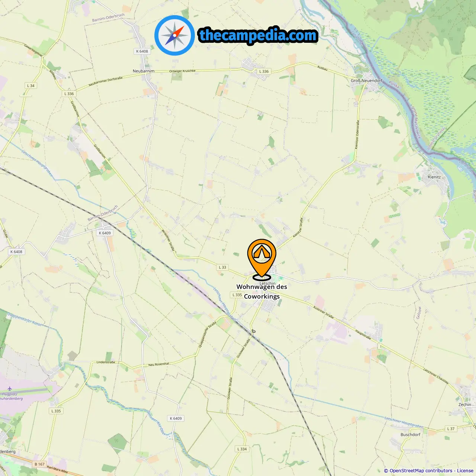The image size is (476, 476).
Task: Click the Zechin village label
Action: (x=465, y=405)
